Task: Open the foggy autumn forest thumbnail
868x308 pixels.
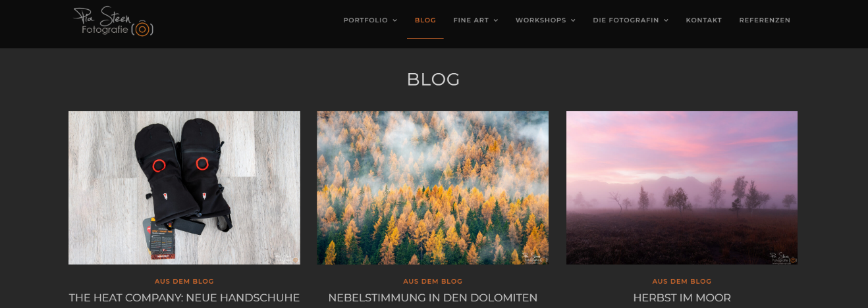Action: pyautogui.click(x=433, y=188)
